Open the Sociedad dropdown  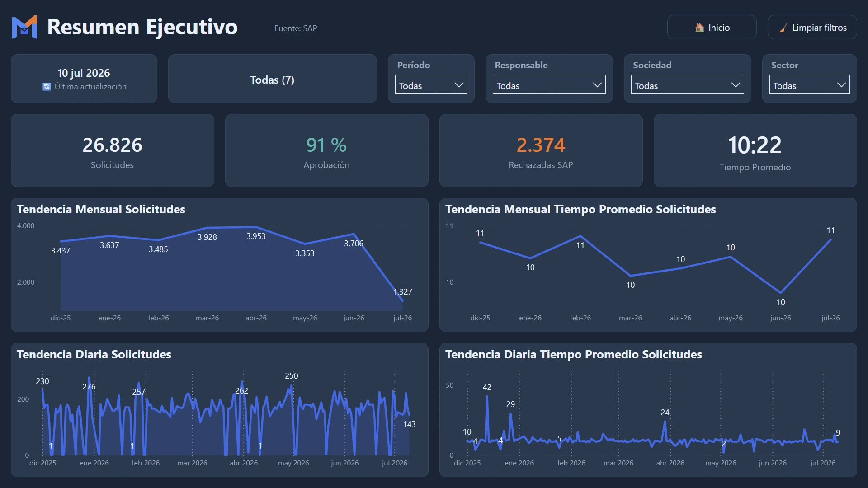687,85
